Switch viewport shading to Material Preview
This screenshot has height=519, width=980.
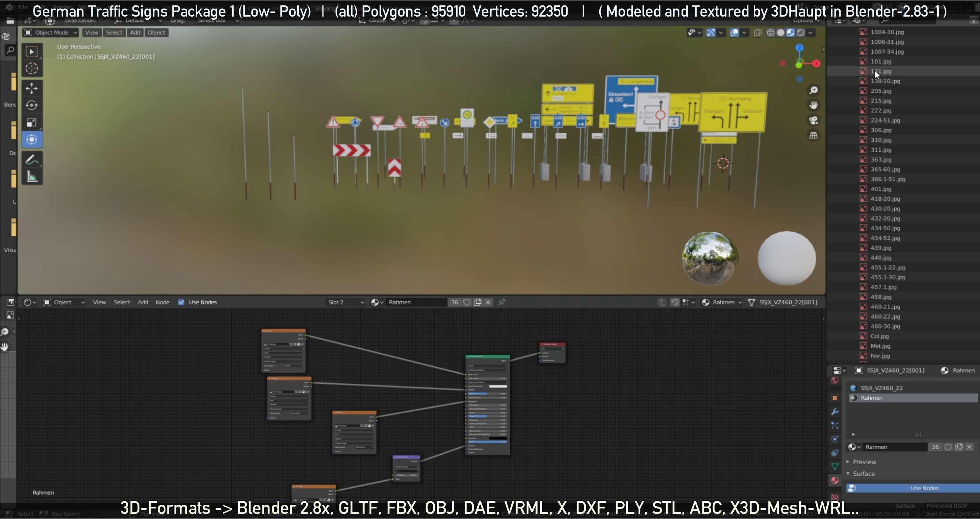791,33
